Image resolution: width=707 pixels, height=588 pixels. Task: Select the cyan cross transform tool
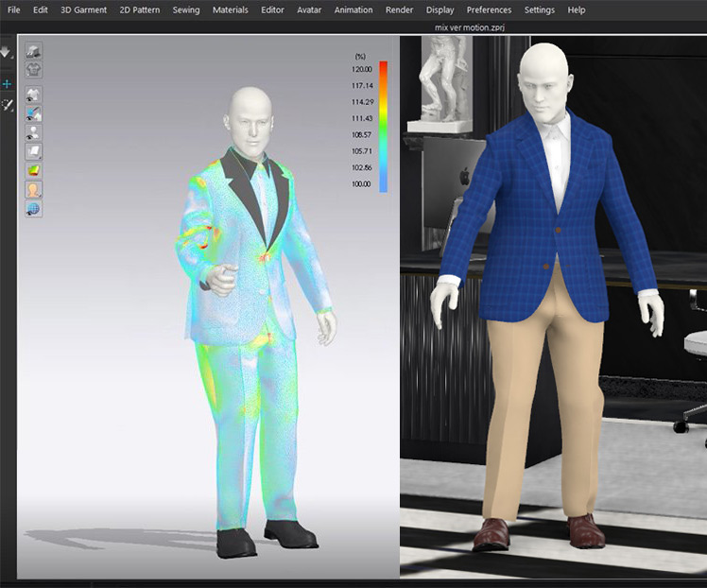7,84
